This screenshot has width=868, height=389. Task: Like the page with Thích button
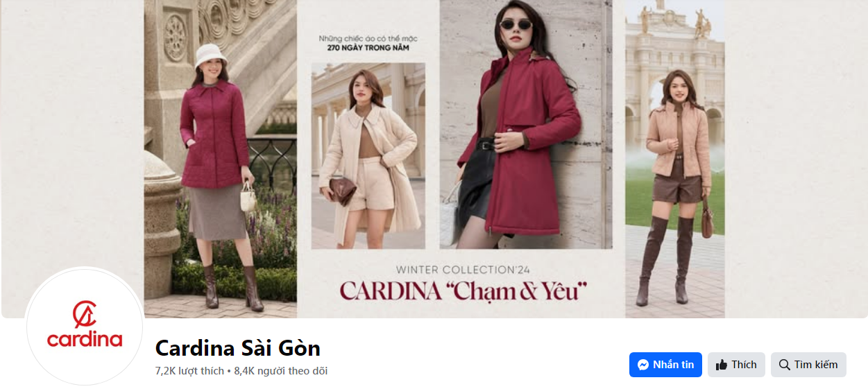pos(736,365)
